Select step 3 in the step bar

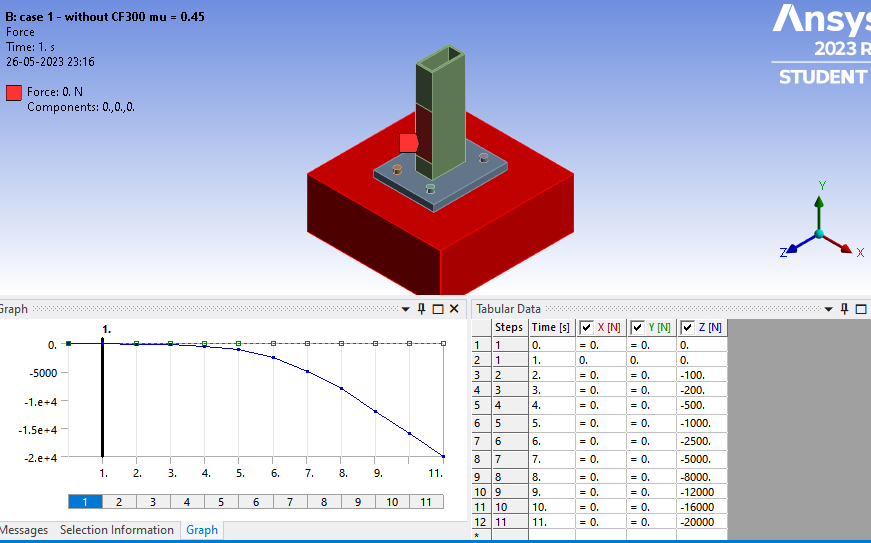[153, 502]
